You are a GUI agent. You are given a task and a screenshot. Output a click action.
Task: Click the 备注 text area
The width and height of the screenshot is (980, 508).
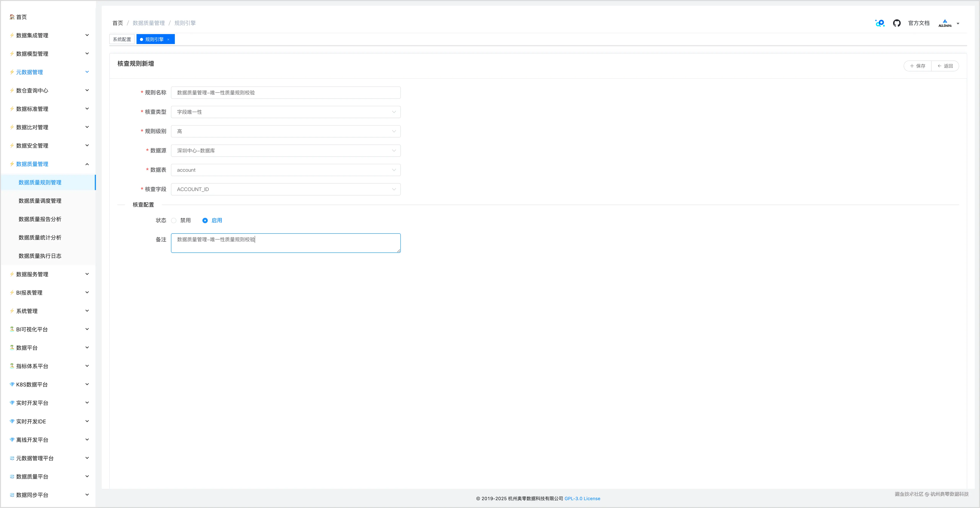286,243
